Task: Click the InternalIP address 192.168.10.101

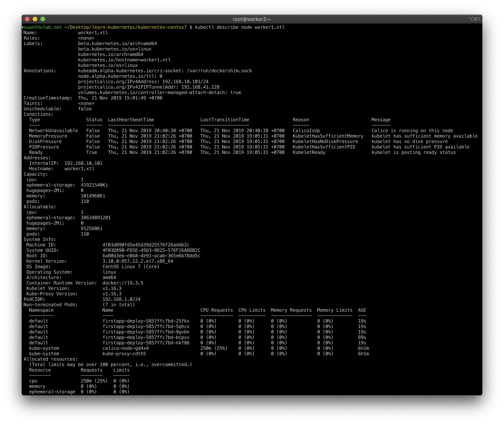Action: tap(83, 163)
